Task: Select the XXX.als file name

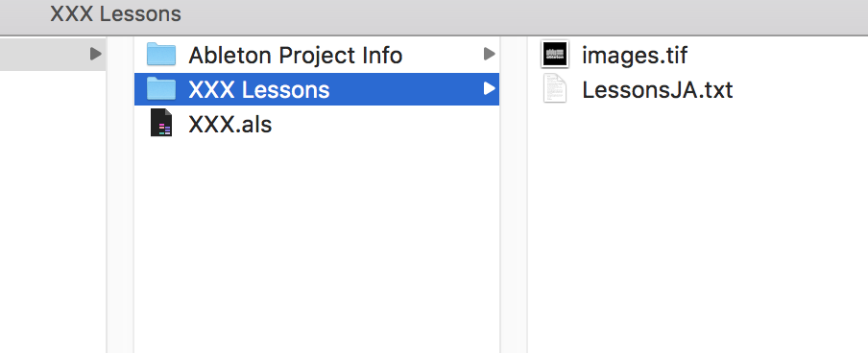Action: pos(229,124)
